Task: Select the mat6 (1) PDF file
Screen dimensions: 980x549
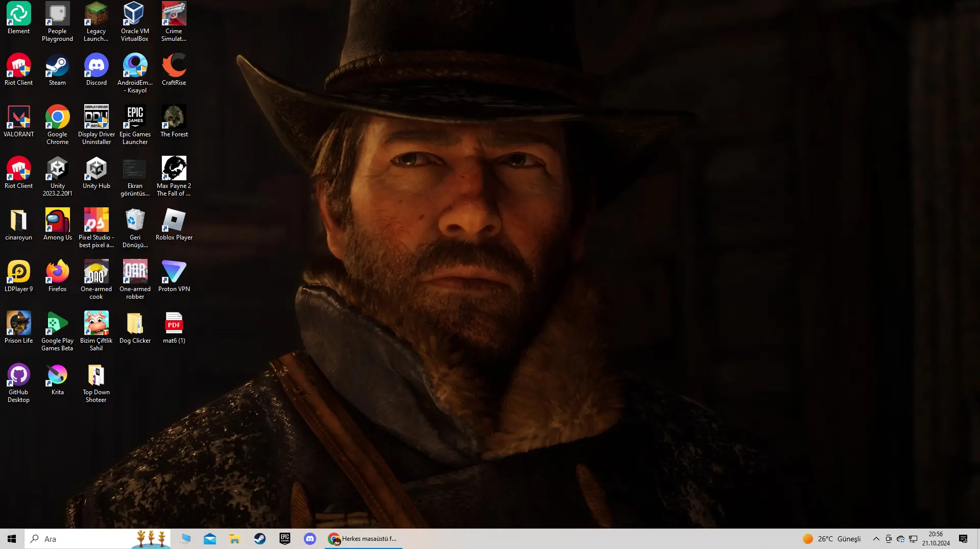Action: [x=174, y=328]
